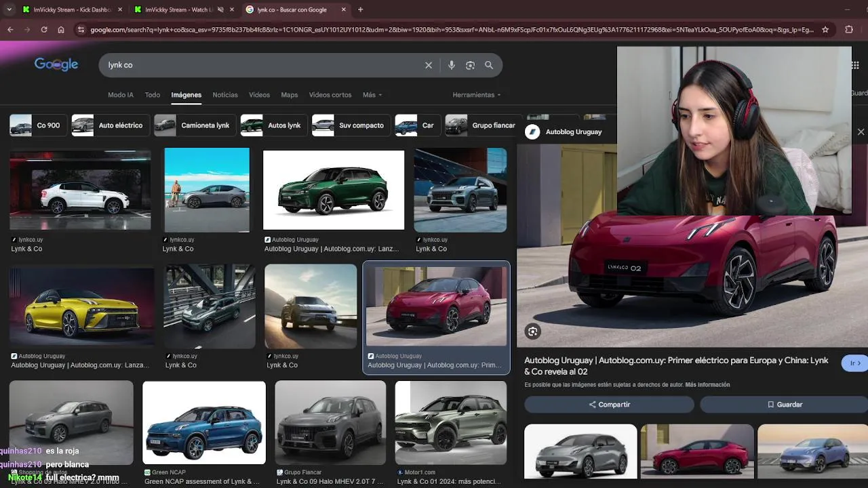Open the Grupo Fiancar 09 Halo MHEV thumbnail
Screen dimensions: 868x488
pos(330,423)
